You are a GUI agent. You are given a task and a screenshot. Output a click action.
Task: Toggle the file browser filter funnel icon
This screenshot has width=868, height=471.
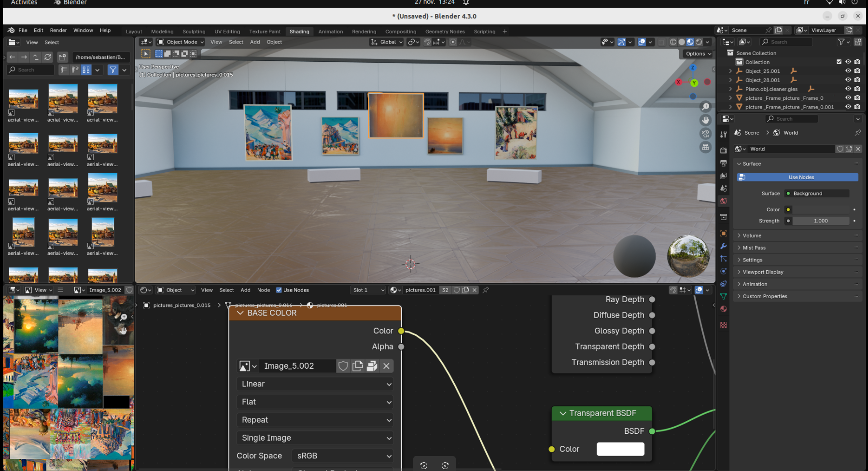[x=113, y=70]
